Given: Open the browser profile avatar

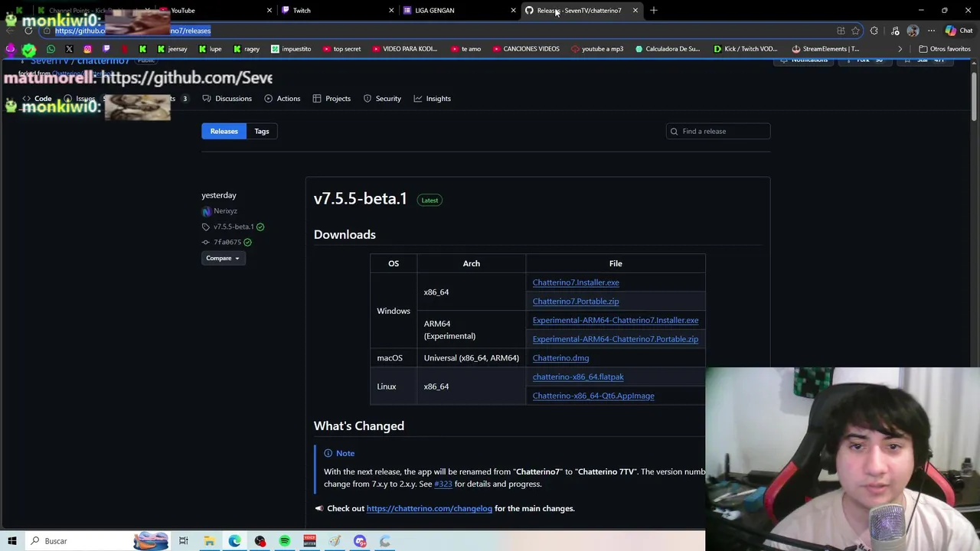Looking at the screenshot, I should pyautogui.click(x=913, y=31).
